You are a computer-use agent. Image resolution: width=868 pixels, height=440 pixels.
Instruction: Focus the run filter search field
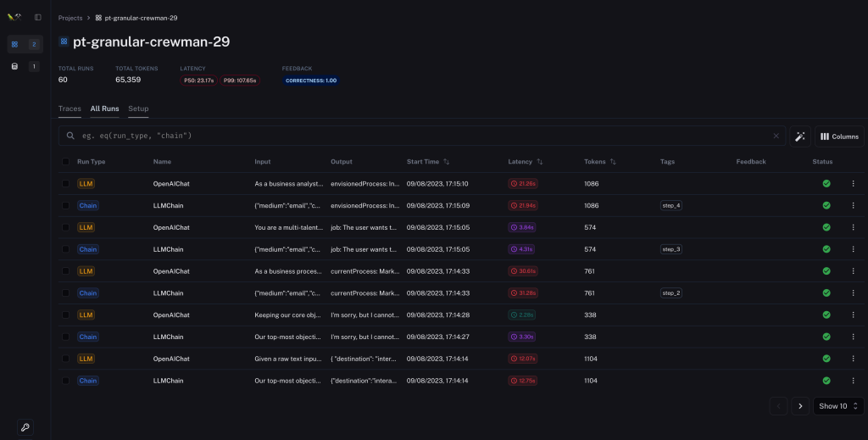422,136
